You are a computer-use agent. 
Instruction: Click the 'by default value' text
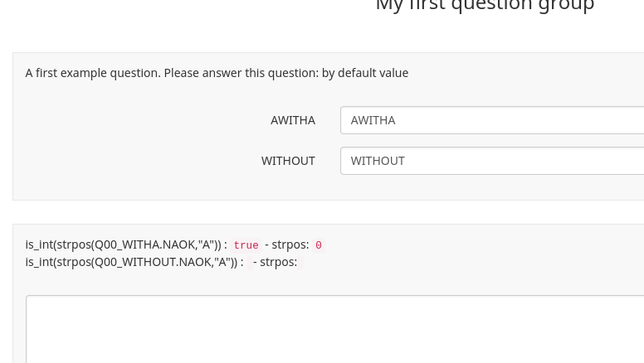[365, 73]
